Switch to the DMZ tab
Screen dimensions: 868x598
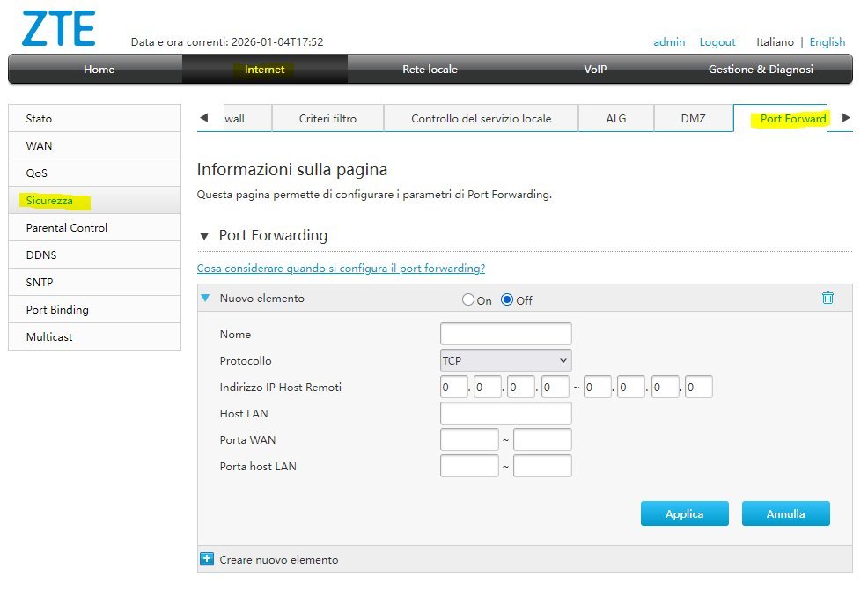pos(692,117)
